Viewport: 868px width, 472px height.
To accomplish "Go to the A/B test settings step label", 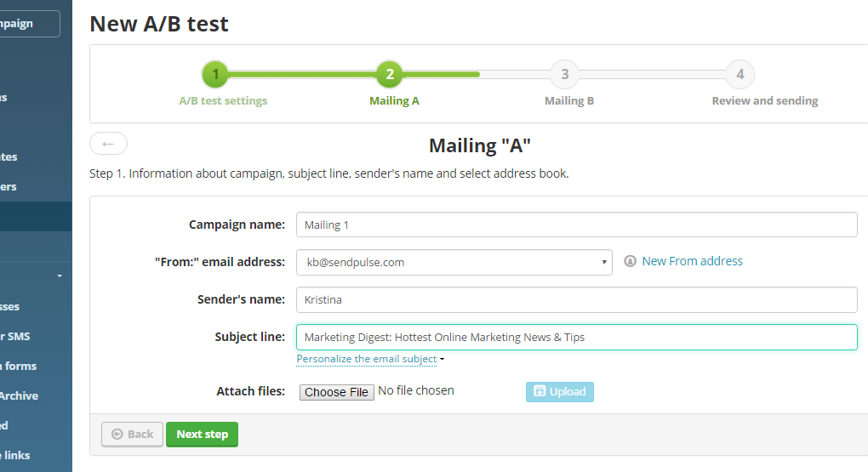I will 223,100.
